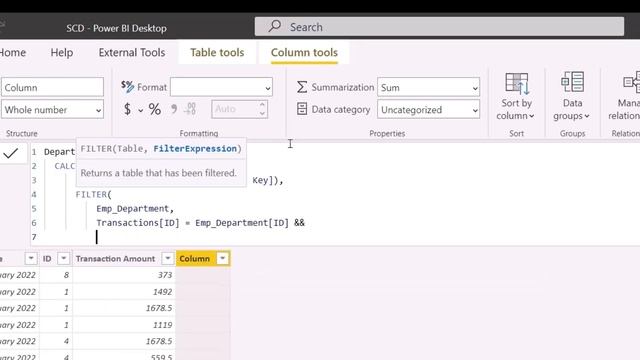Switch to the Table tools tab
The image size is (640, 360).
pos(217,52)
